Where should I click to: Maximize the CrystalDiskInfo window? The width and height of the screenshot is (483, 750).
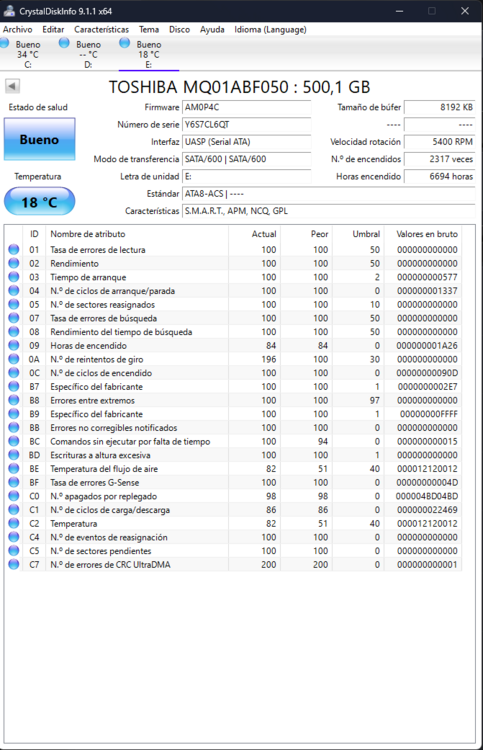(432, 11)
